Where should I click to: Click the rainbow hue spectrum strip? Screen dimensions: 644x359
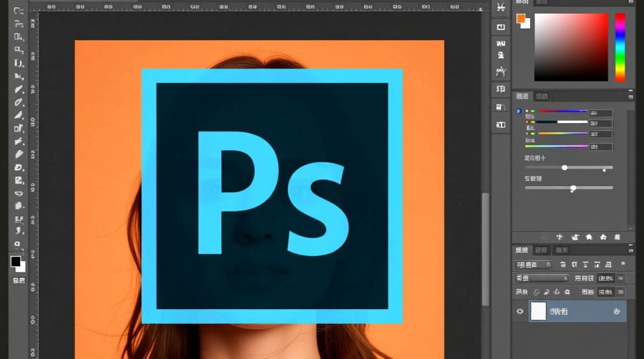pyautogui.click(x=620, y=47)
